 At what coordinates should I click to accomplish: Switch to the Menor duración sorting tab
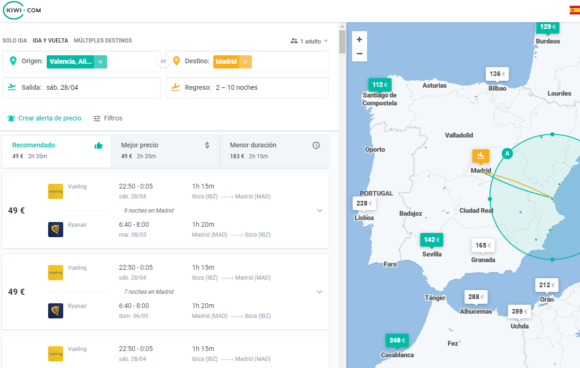(274, 151)
